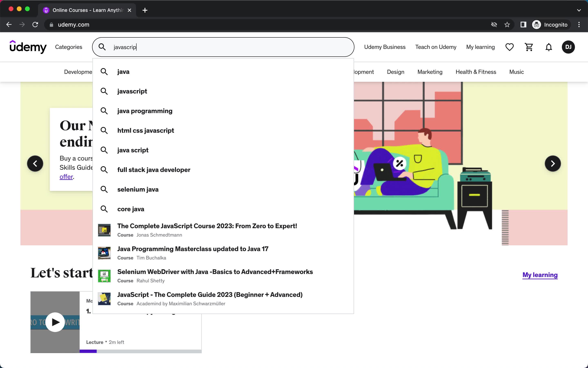Click the Complete JavaScript Course thumbnail
Viewport: 588px width, 368px height.
(104, 230)
